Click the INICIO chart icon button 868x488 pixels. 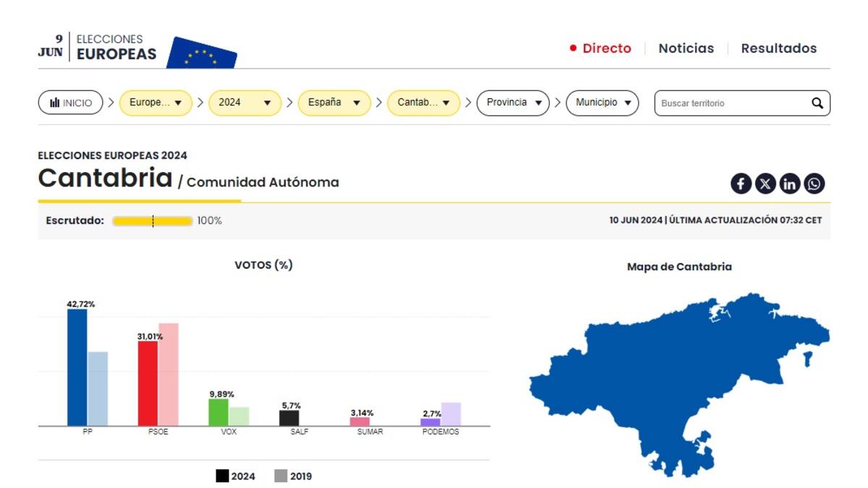click(x=71, y=103)
